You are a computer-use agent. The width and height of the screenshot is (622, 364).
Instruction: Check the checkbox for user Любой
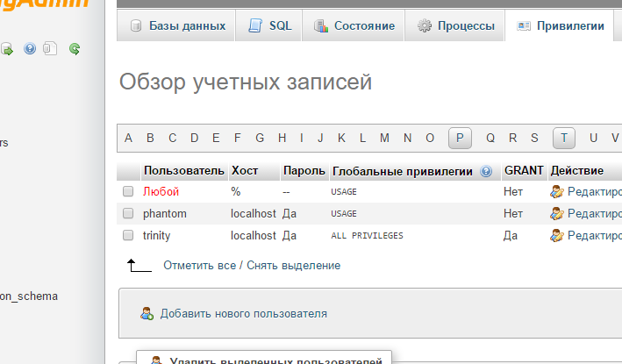[x=128, y=191]
